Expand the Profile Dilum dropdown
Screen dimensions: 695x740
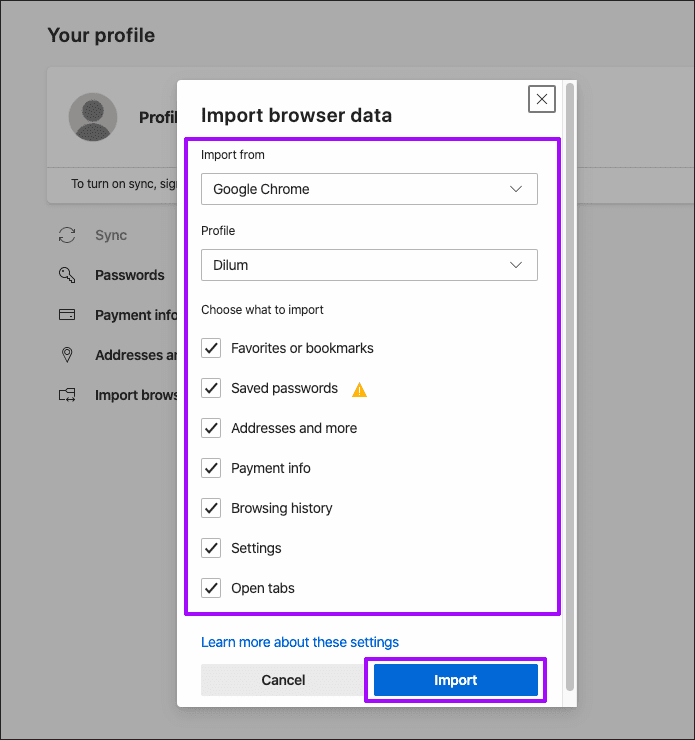tap(369, 265)
